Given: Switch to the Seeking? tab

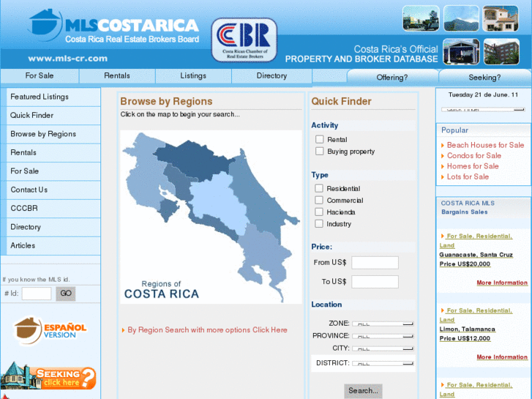Looking at the screenshot, I should click(x=484, y=78).
